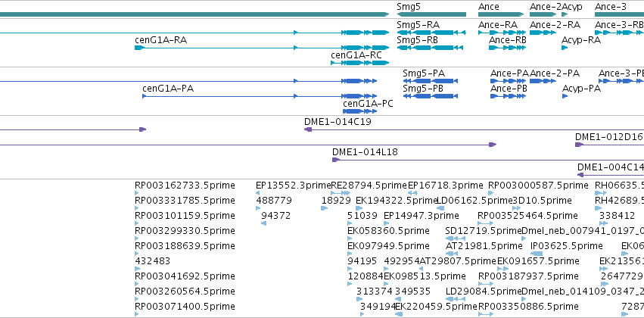Screen dimensions: 644x318
Task: Click EST label RP003162733.5prime
Action: pyautogui.click(x=185, y=185)
